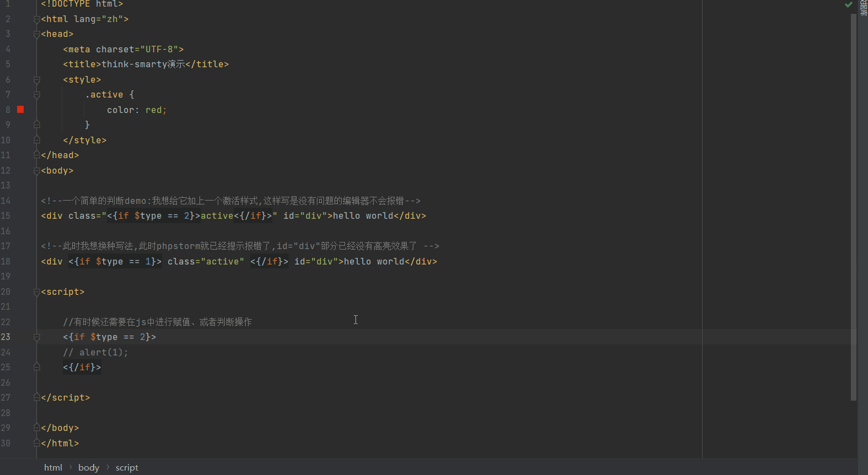This screenshot has width=868, height=475.
Task: Place the cursor in 'color: red;'
Action: [x=137, y=110]
